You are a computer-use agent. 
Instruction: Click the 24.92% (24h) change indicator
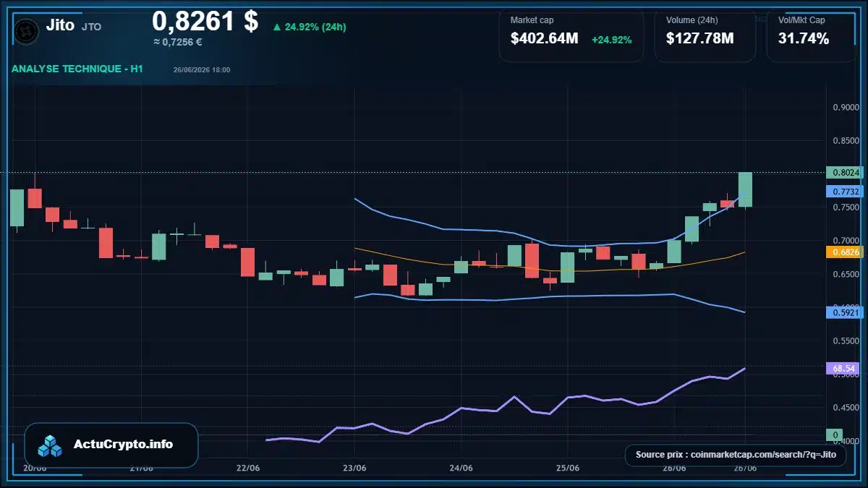coord(309,27)
